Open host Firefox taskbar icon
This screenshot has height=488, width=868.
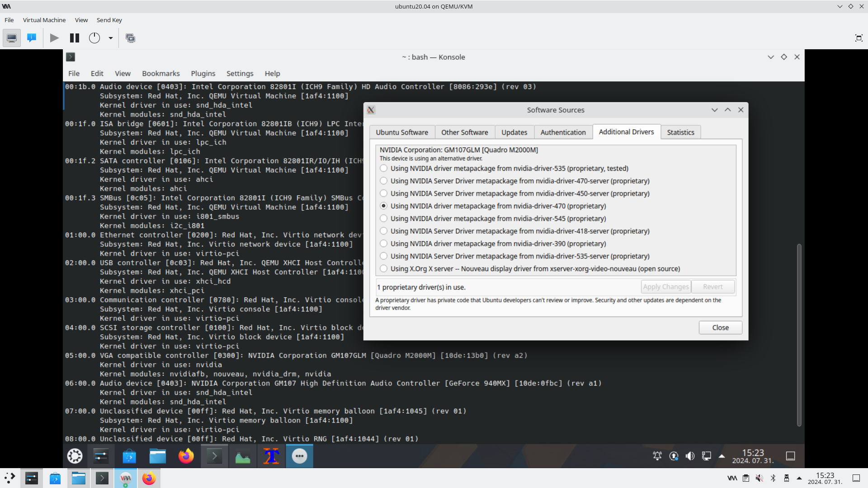tap(149, 478)
